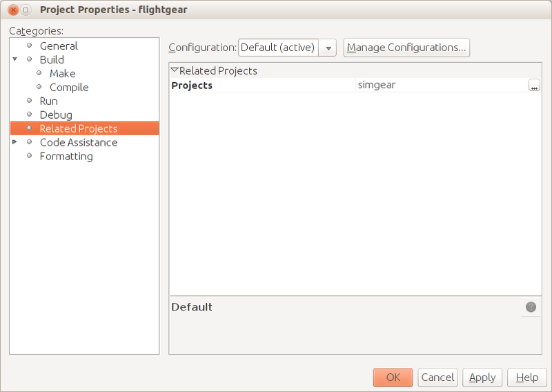Screen dimensions: 552x392
Task: Click the bullet icon beside Compile
Action: [x=39, y=87]
